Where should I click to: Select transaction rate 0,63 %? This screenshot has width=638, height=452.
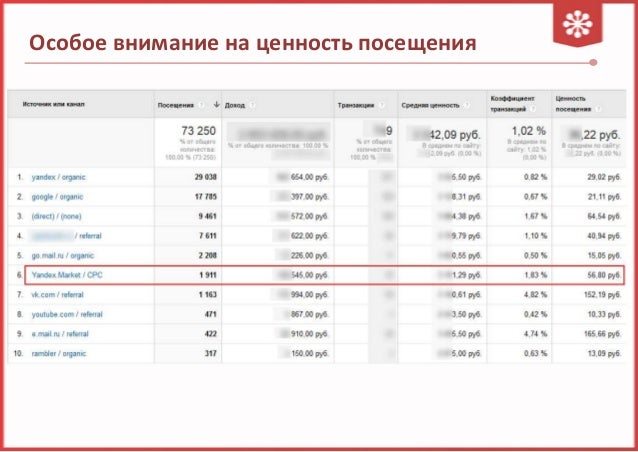point(535,353)
